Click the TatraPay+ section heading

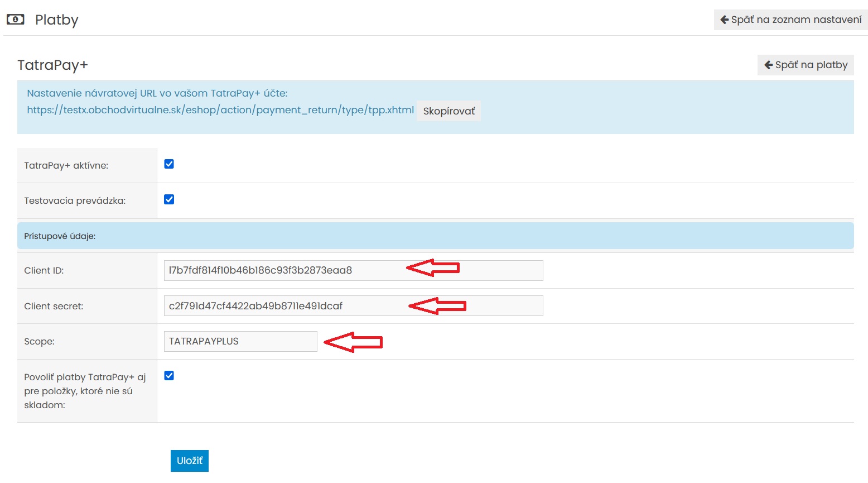(52, 65)
